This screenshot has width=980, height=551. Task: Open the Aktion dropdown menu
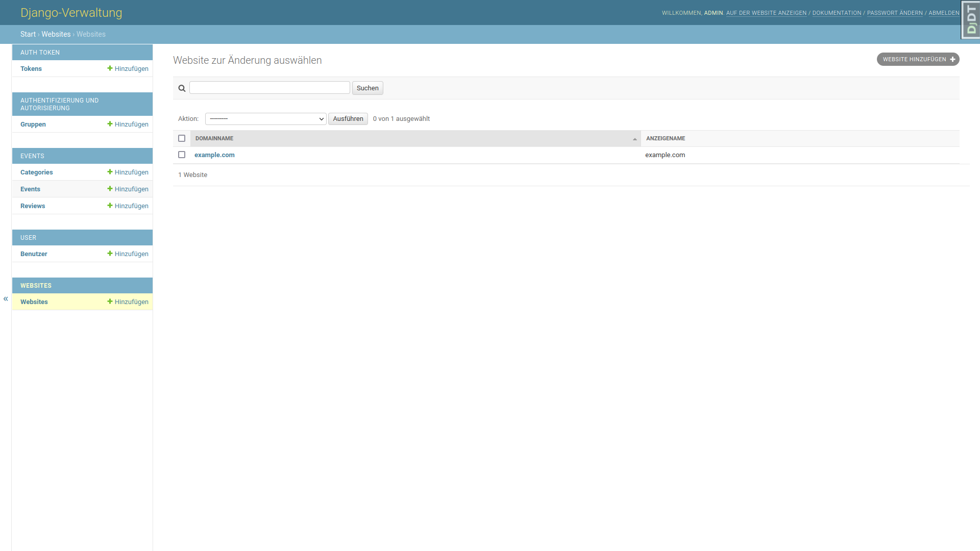(265, 118)
